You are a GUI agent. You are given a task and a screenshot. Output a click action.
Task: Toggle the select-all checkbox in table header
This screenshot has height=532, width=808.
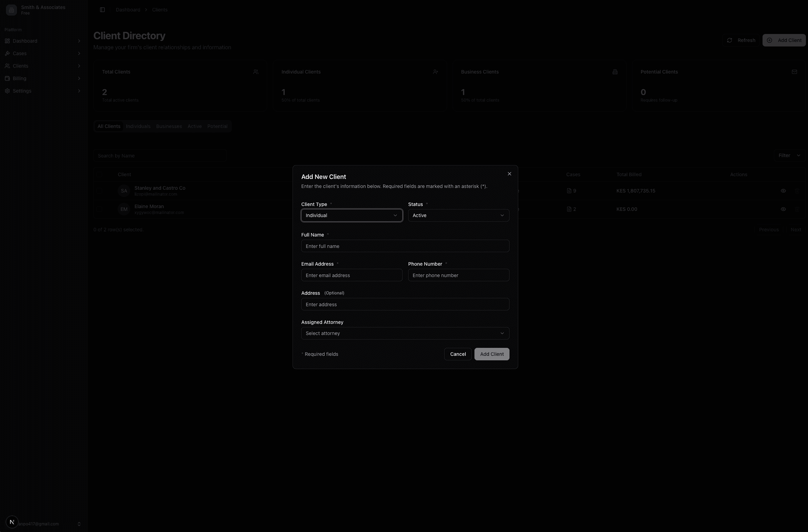point(99,174)
